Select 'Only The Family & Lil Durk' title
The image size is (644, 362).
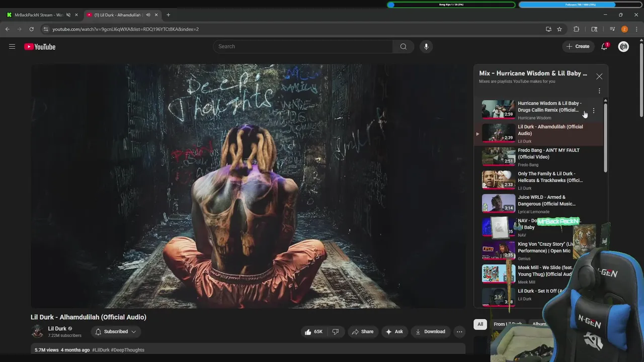pos(550,177)
